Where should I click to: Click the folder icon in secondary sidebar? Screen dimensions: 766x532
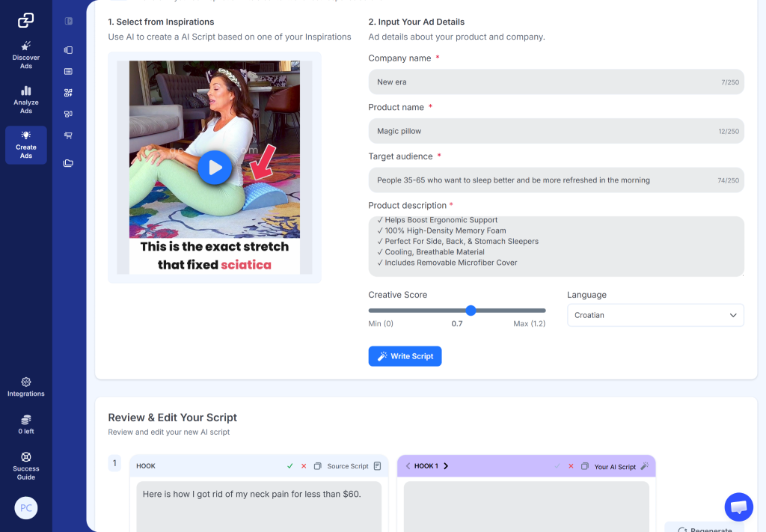point(68,163)
